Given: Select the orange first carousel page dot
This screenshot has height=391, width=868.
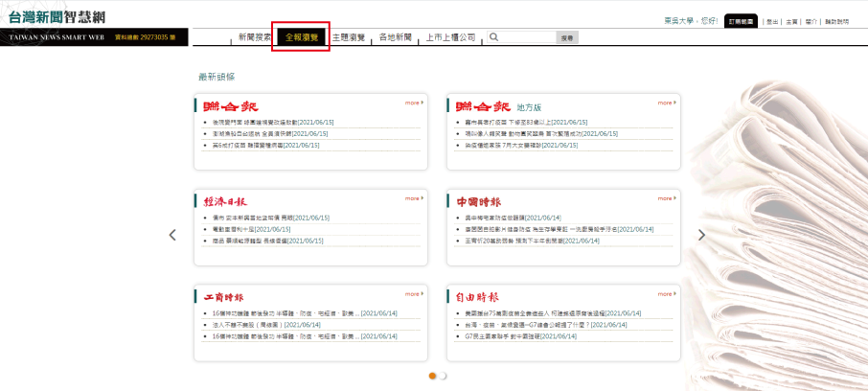Looking at the screenshot, I should coord(433,376).
